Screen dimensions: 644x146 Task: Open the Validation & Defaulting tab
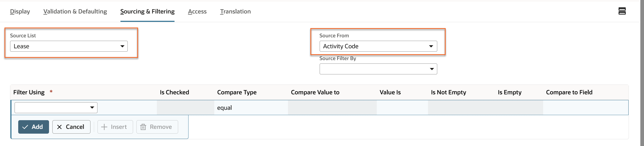click(x=75, y=12)
